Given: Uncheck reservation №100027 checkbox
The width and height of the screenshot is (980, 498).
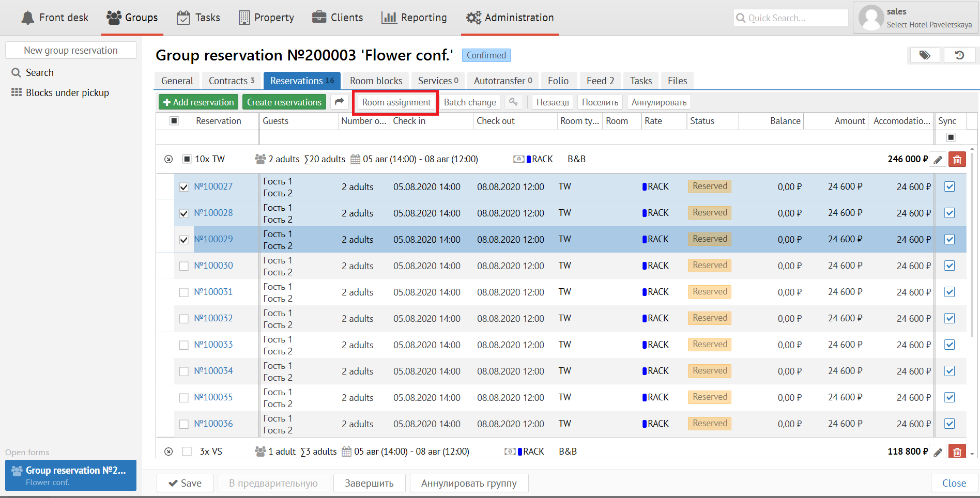Looking at the screenshot, I should (x=184, y=187).
